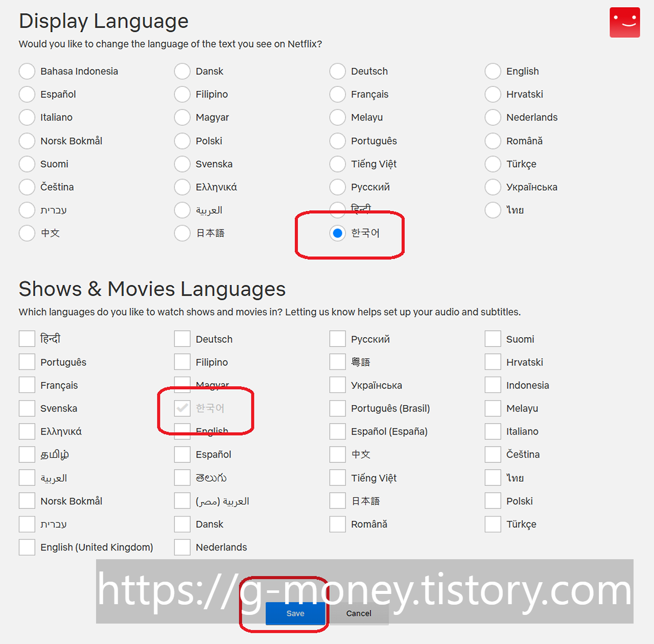Enable Svenska shows language checkbox
Viewport: 654px width, 644px height.
[27, 408]
